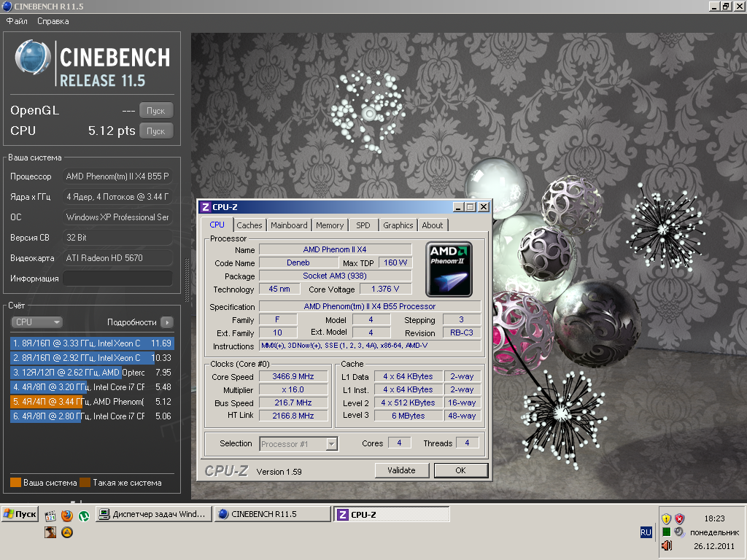
Task: Open the CPU benchmark type dropdown under Счёт
Action: click(x=36, y=322)
